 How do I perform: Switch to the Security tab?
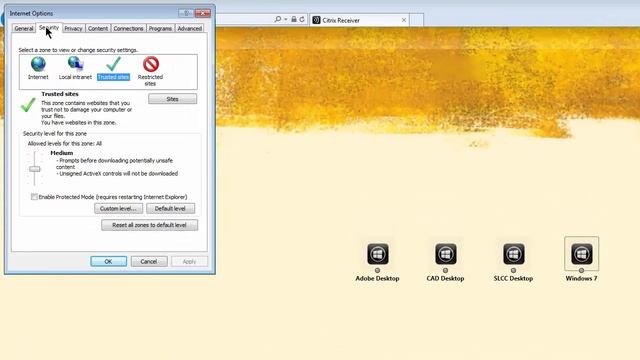pos(49,28)
